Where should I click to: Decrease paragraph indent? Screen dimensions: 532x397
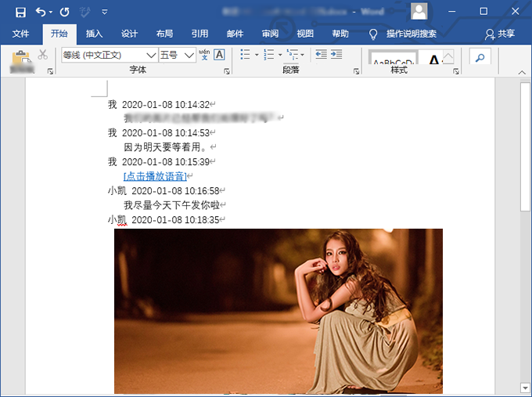tap(320, 55)
